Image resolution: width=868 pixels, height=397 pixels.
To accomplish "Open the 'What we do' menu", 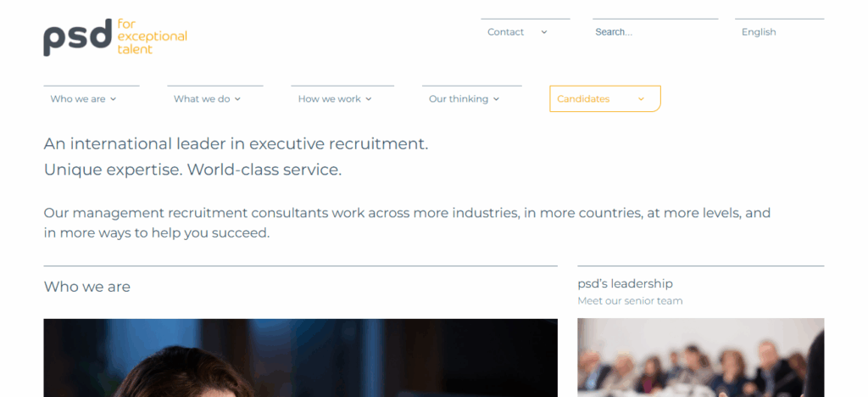I will (202, 99).
